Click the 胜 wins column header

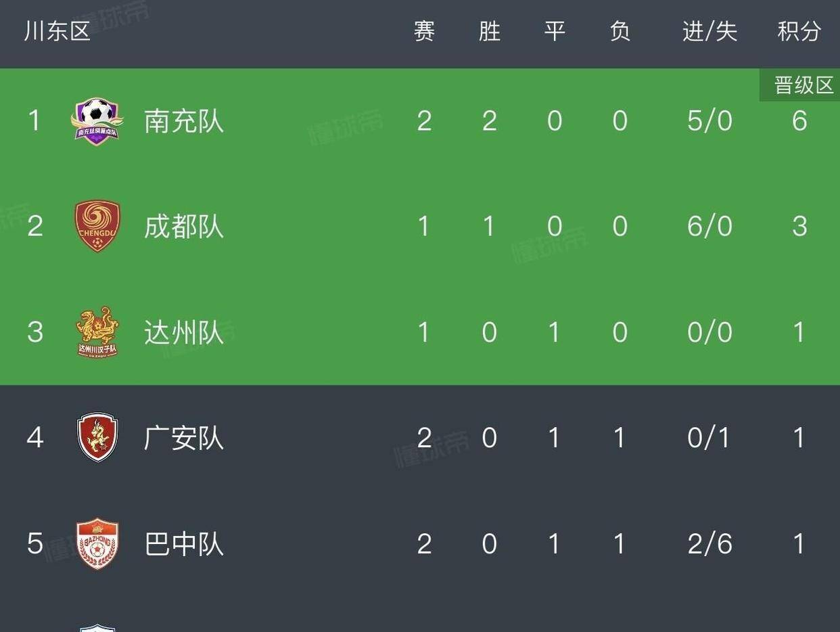point(489,31)
